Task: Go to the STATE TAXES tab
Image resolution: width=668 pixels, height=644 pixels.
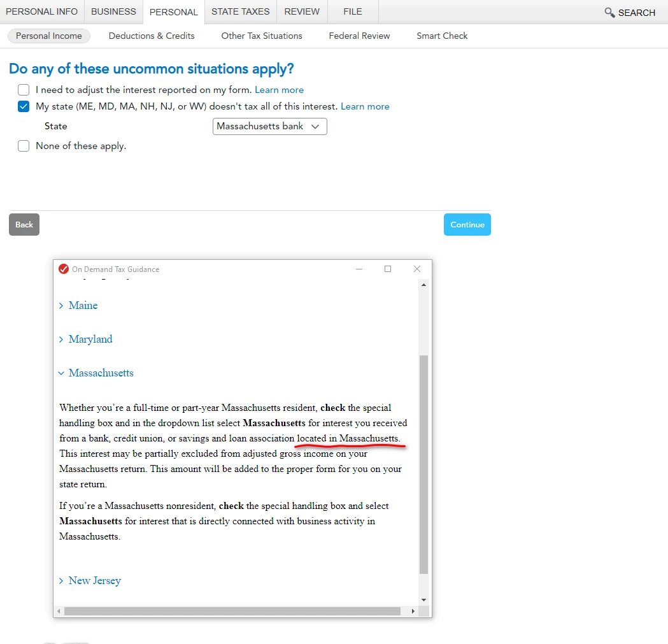Action: tap(240, 11)
